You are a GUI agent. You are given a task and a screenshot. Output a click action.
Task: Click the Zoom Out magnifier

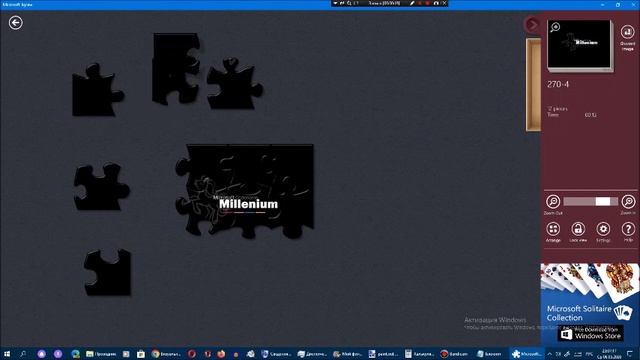tap(553, 202)
